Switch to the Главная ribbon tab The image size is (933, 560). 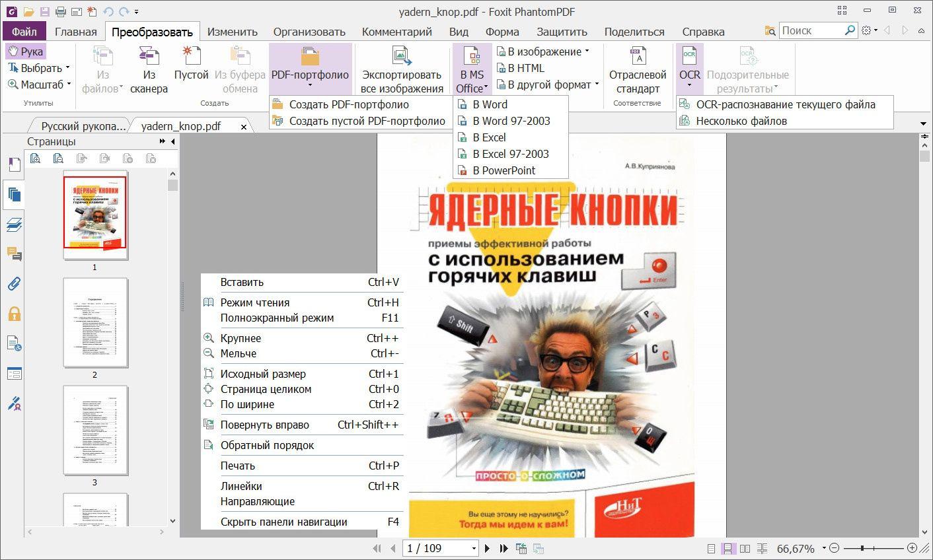pos(75,31)
